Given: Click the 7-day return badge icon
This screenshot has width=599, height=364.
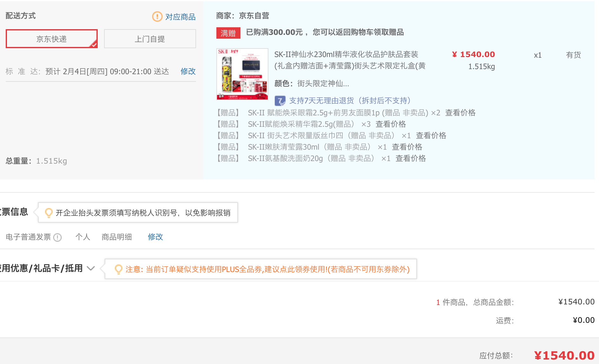Looking at the screenshot, I should (280, 101).
